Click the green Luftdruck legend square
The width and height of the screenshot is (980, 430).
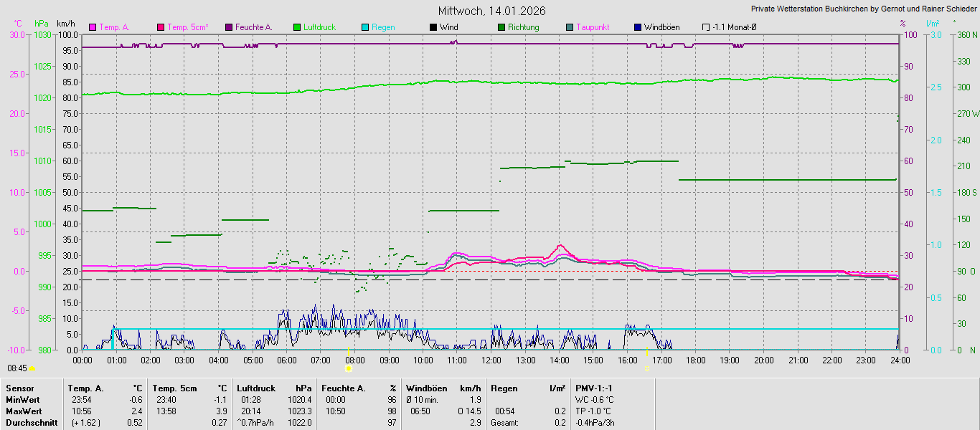pos(296,27)
